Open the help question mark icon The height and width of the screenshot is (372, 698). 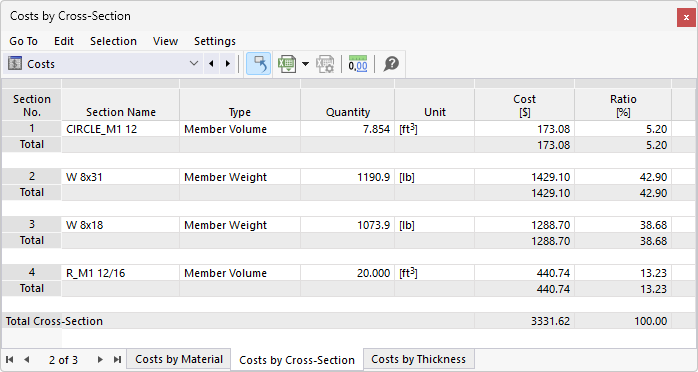(x=391, y=64)
